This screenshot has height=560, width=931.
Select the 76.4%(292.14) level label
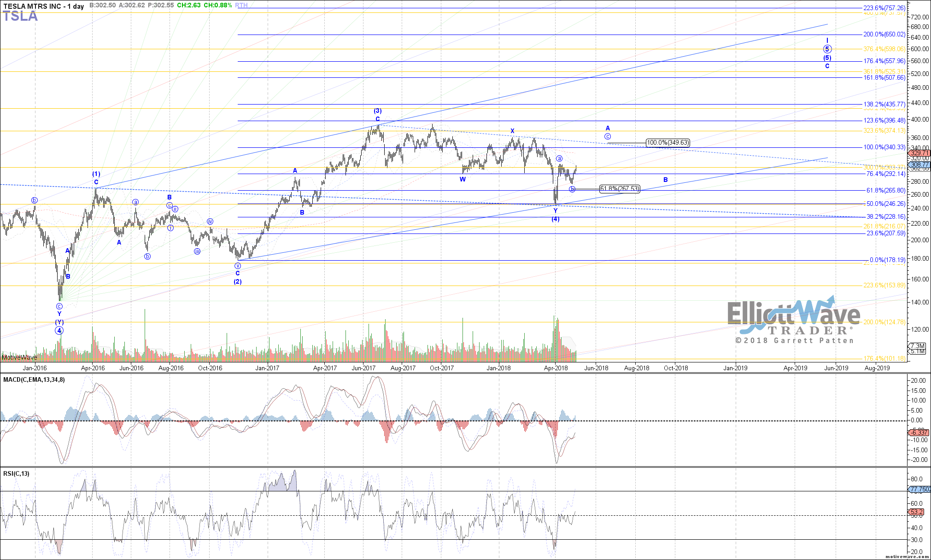886,174
